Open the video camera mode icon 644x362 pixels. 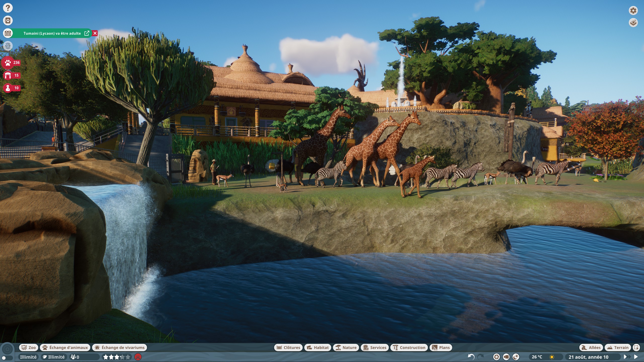(x=506, y=357)
